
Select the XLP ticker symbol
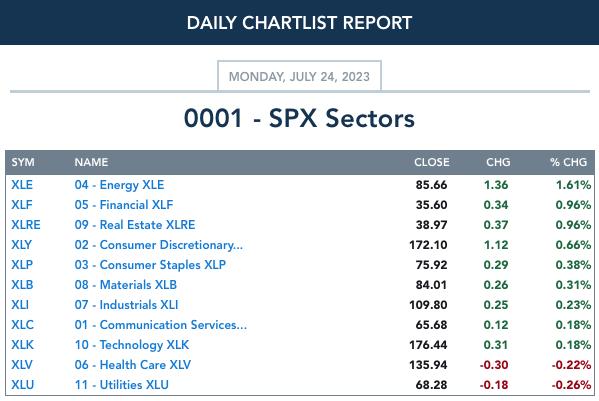(22, 265)
